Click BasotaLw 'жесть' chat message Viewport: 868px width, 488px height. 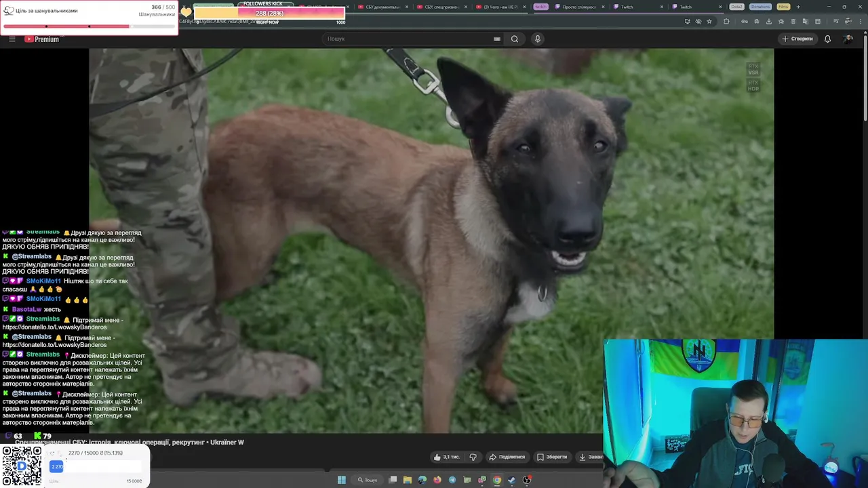[x=32, y=309]
